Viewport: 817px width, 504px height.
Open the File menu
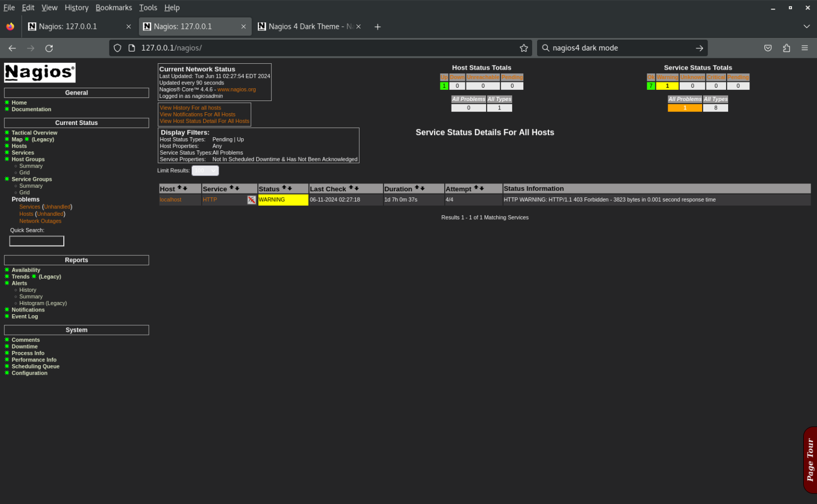click(x=9, y=7)
